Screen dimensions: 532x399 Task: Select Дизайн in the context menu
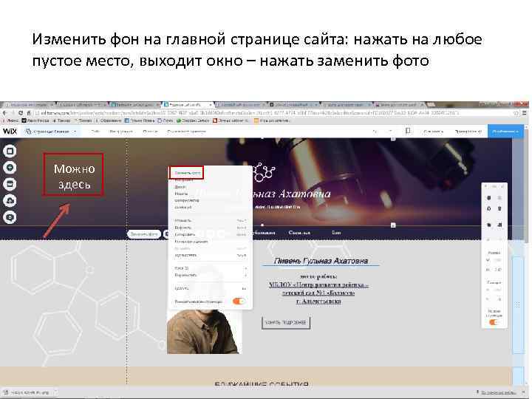coord(180,187)
